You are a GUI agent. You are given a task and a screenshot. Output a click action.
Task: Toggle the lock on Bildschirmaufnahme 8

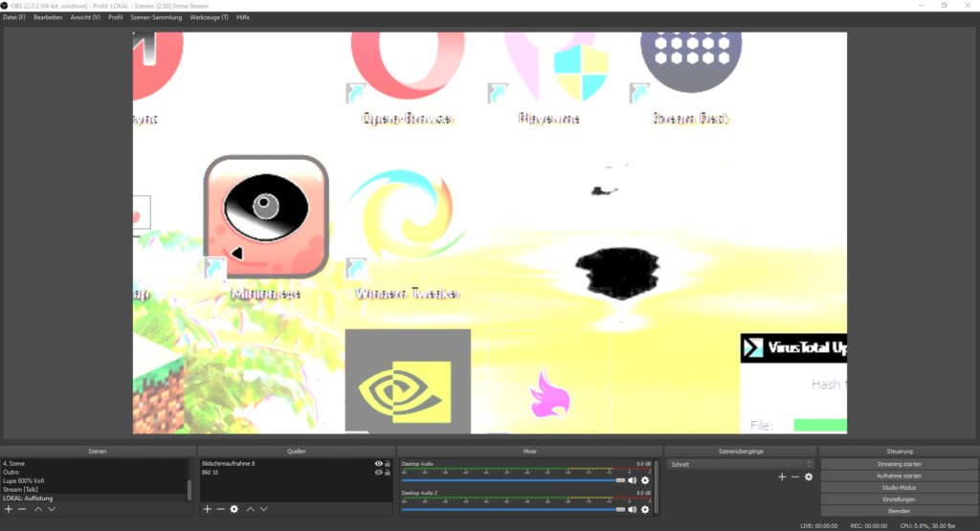[388, 464]
